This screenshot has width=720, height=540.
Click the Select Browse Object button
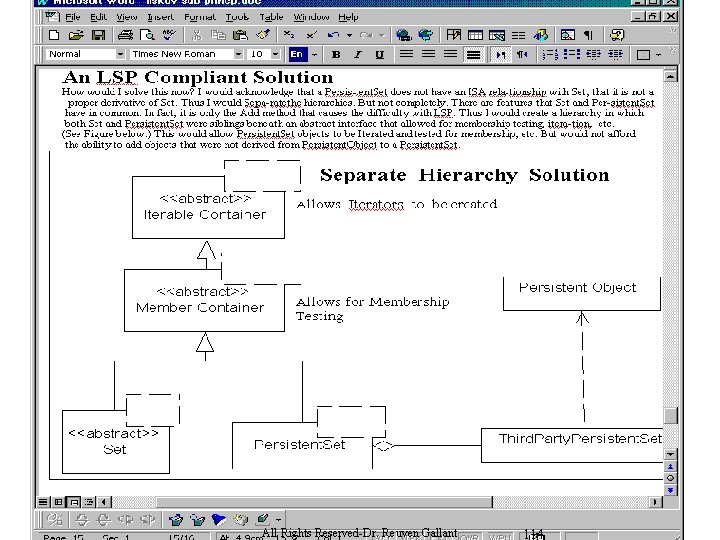(x=670, y=478)
